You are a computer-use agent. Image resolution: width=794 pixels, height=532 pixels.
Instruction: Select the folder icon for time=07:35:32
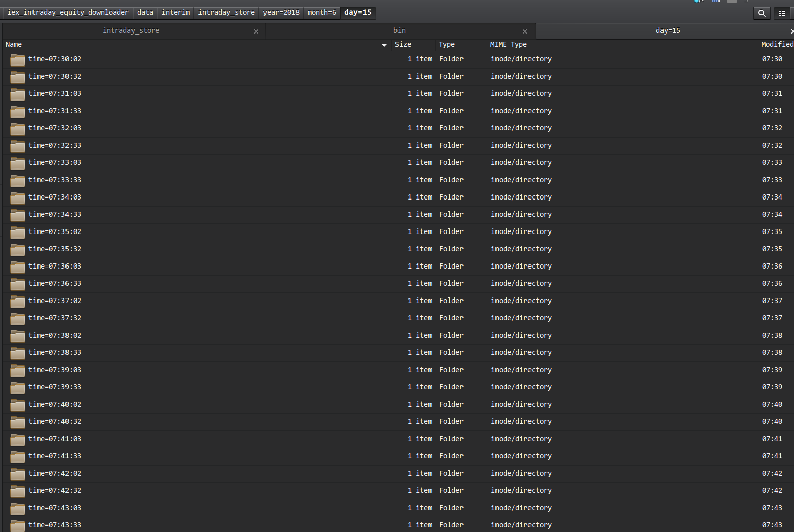pyautogui.click(x=18, y=250)
